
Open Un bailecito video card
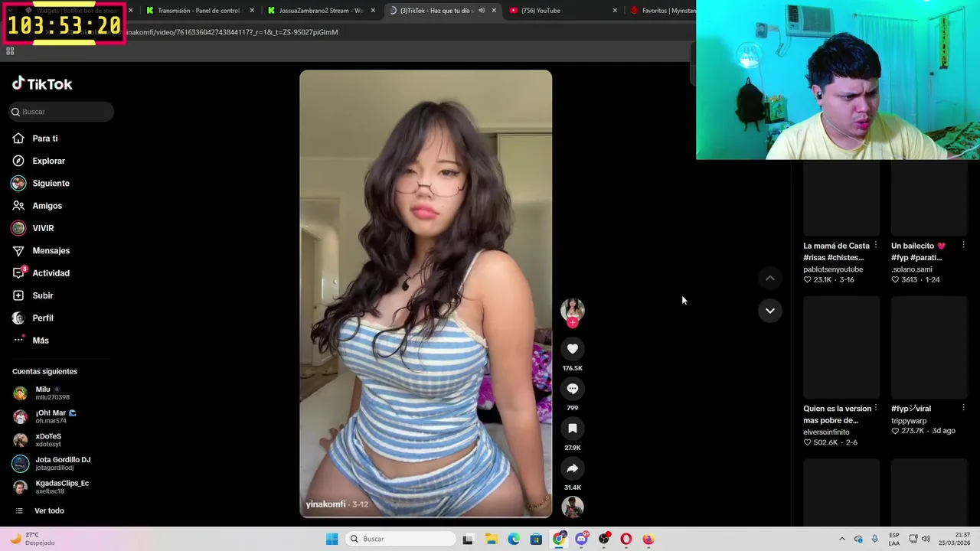[929, 199]
